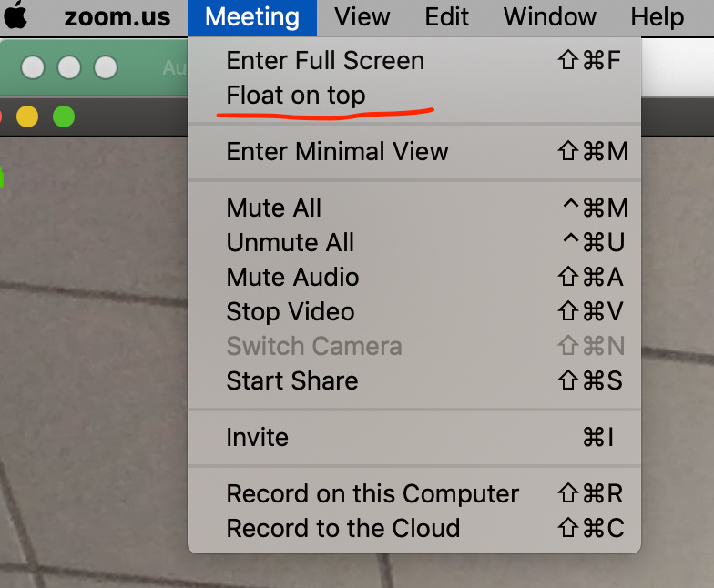Toggle Float on top option
The height and width of the screenshot is (588, 714).
point(414,96)
